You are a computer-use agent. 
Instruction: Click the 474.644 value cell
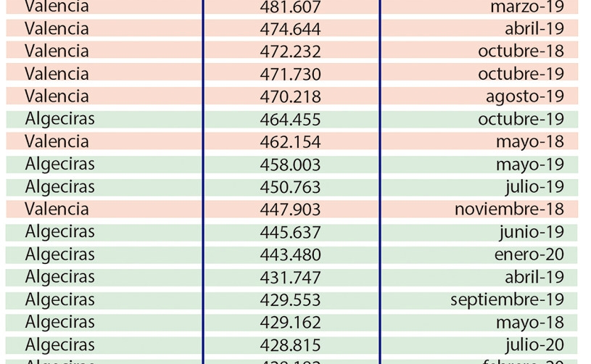pos(290,29)
